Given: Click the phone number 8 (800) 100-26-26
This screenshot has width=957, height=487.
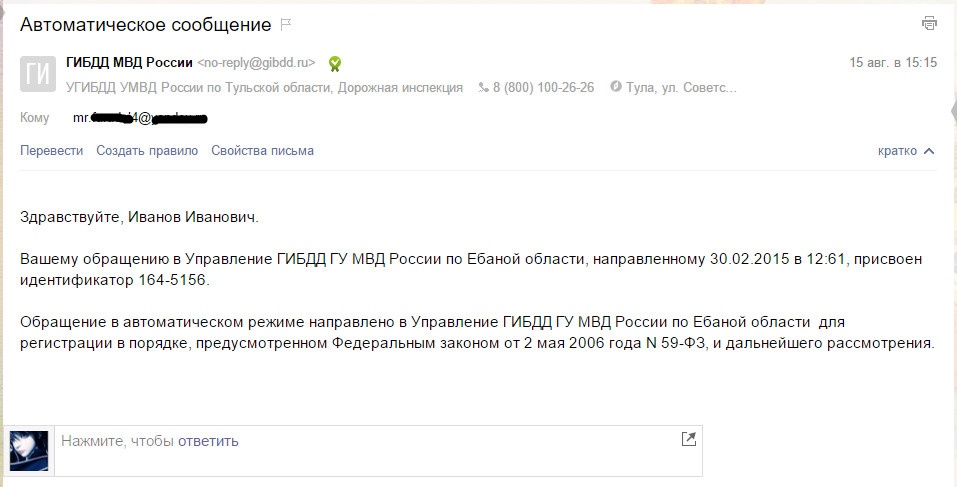Looking at the screenshot, I should (544, 88).
